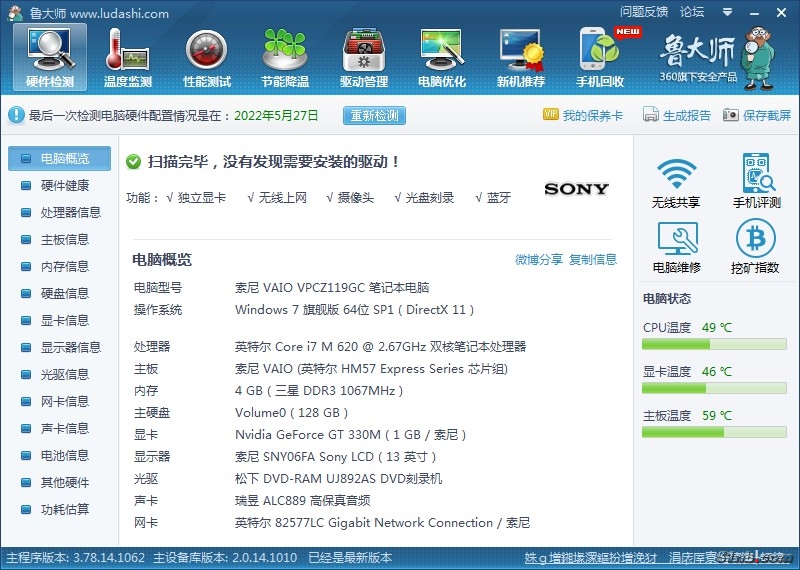Click the 问题反馈 feedback link

coord(644,12)
